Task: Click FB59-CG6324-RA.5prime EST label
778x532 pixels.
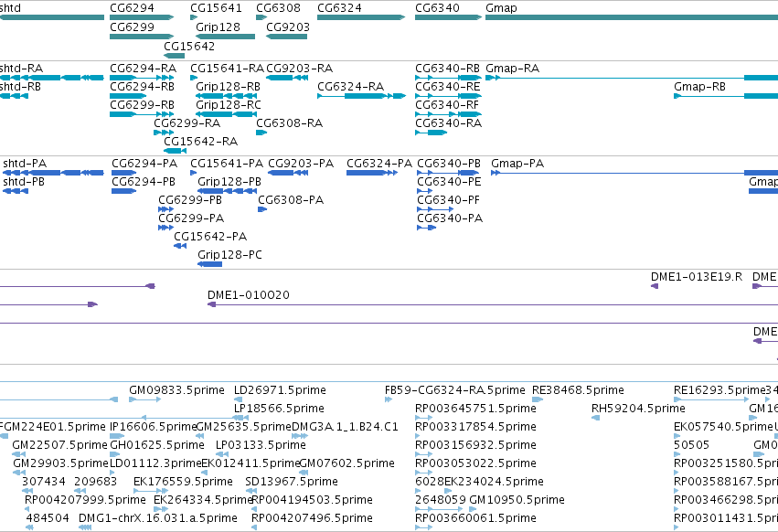Action: coord(454,390)
